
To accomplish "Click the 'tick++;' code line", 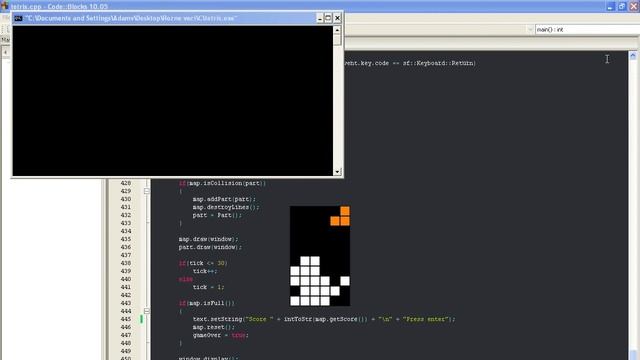I will coord(205,271).
